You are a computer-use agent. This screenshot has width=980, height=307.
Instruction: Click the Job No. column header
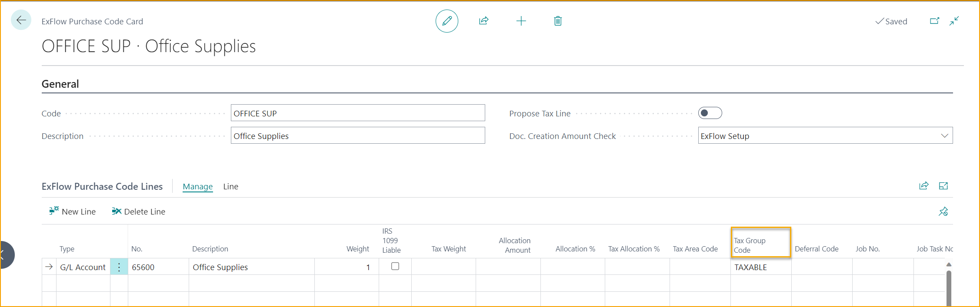click(x=867, y=249)
